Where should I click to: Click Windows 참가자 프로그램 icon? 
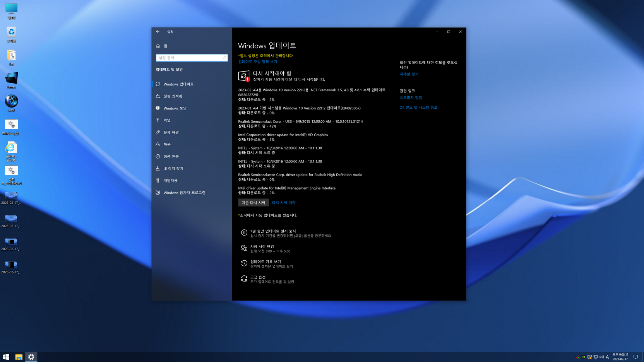pos(158,193)
